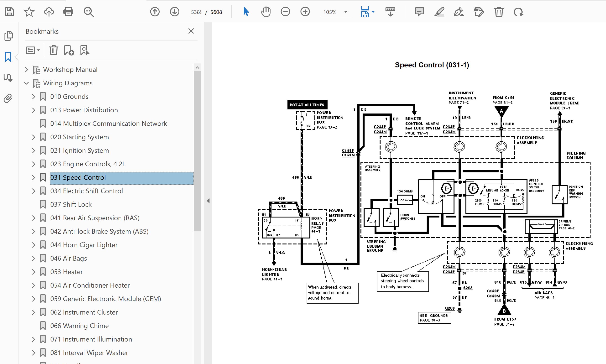Select the Hand pan tool
606x364 pixels.
[265, 12]
